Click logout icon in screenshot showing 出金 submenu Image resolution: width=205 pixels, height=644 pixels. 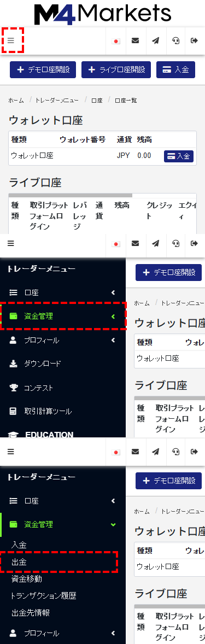tap(194, 452)
